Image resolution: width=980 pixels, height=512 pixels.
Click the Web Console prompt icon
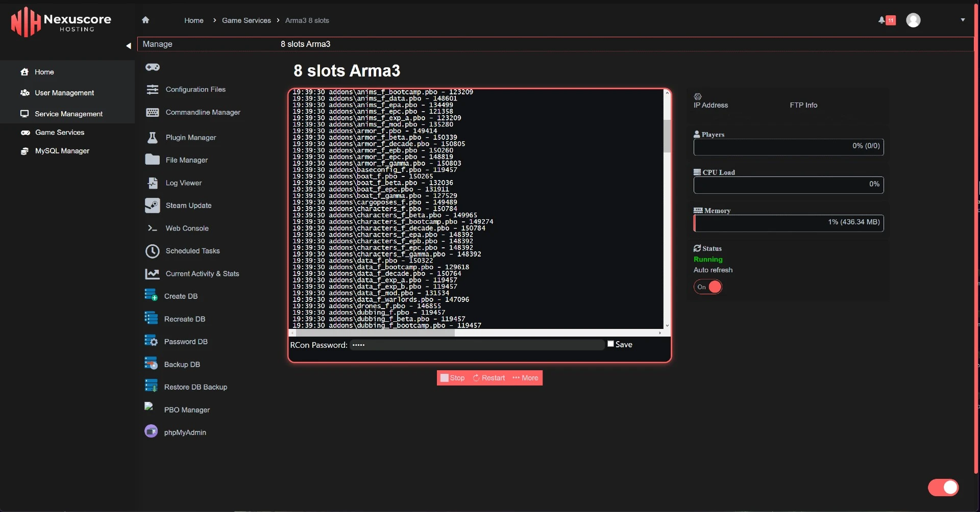click(x=152, y=228)
